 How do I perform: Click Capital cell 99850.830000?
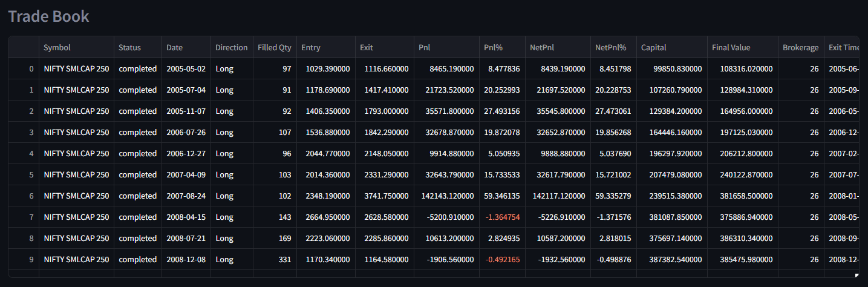tap(671, 69)
